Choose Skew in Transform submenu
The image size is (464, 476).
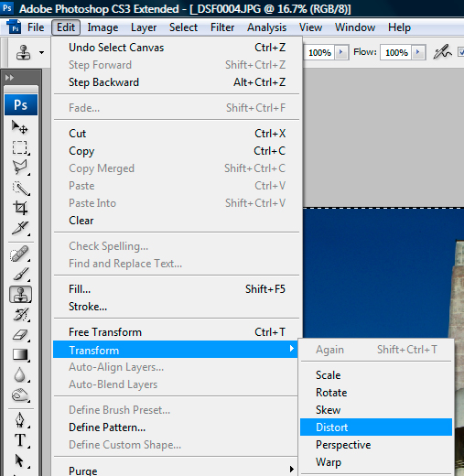376,410
